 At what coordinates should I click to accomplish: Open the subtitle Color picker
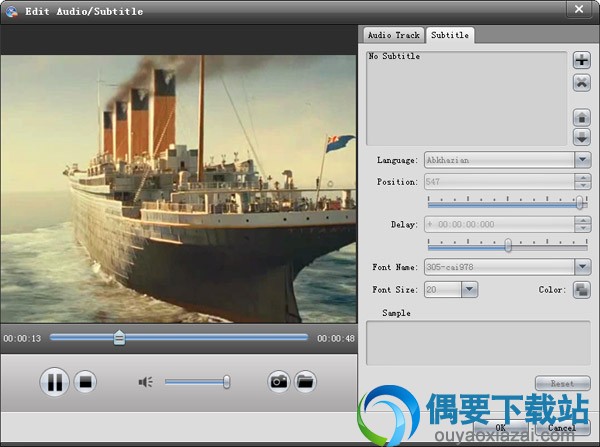(x=582, y=290)
